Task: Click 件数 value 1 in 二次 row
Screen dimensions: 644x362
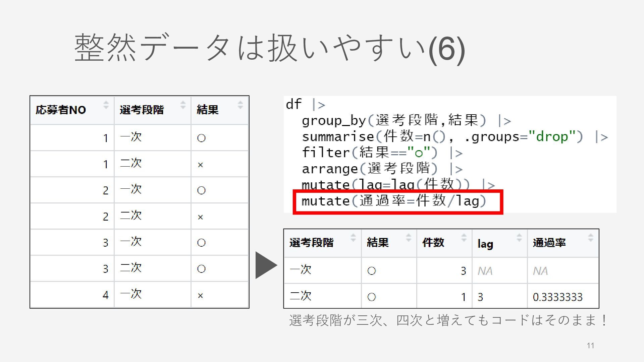Action: point(463,297)
